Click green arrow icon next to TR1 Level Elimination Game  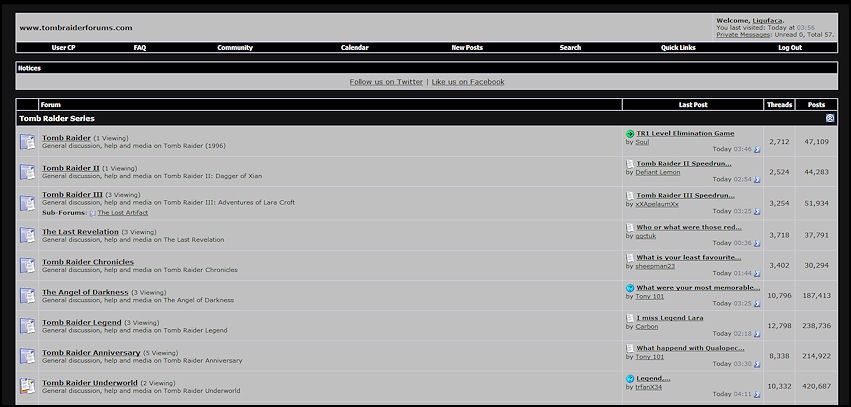click(630, 133)
